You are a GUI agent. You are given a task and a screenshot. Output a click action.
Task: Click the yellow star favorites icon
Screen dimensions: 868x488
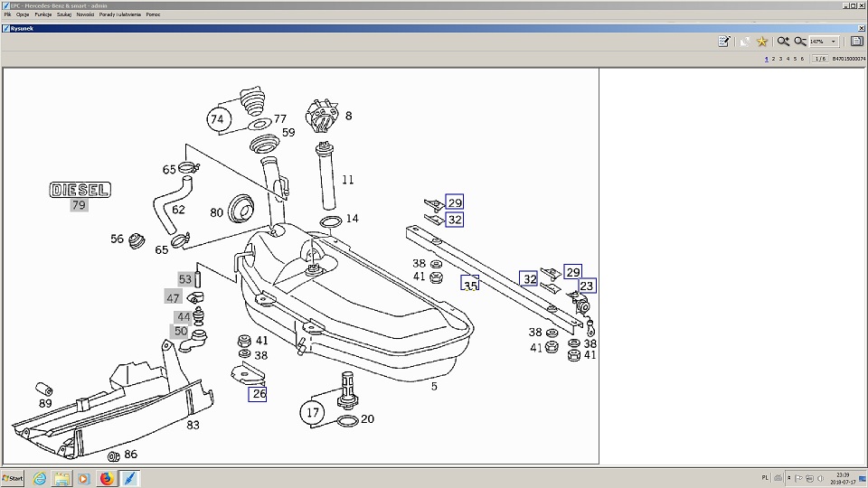point(762,42)
